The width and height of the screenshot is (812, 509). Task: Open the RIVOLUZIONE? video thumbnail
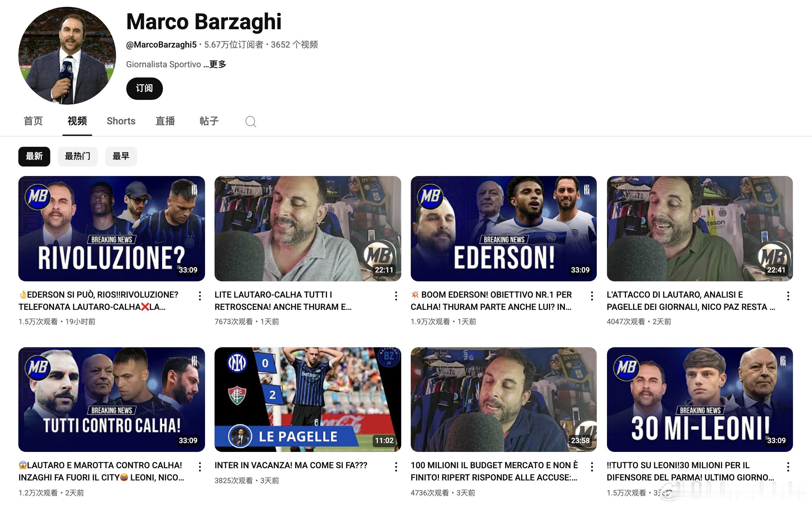click(112, 228)
